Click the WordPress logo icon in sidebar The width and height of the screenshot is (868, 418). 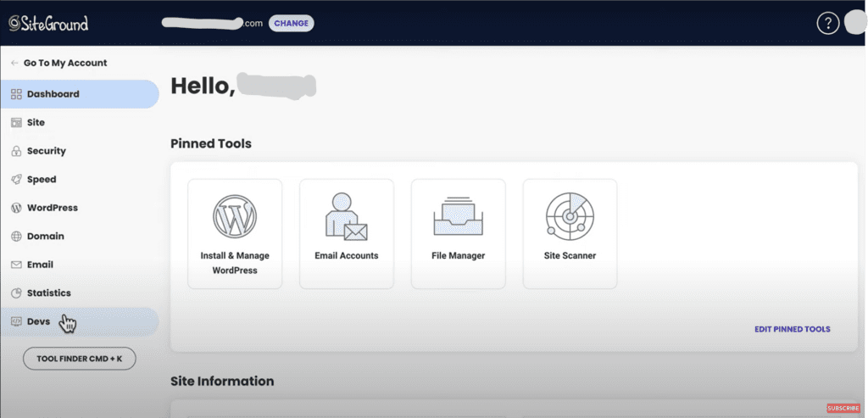coord(16,208)
